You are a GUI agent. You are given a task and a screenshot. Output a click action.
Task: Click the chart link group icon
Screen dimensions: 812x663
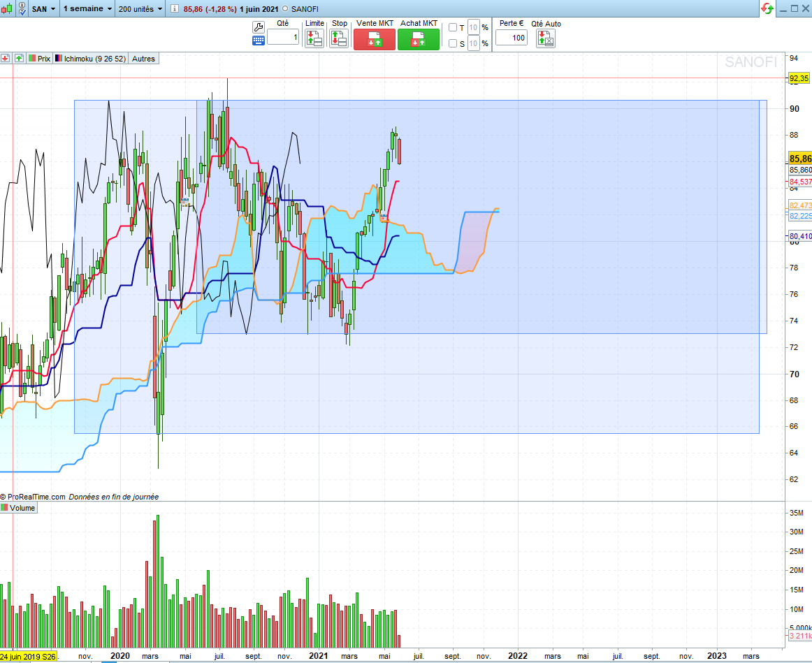tap(22, 9)
